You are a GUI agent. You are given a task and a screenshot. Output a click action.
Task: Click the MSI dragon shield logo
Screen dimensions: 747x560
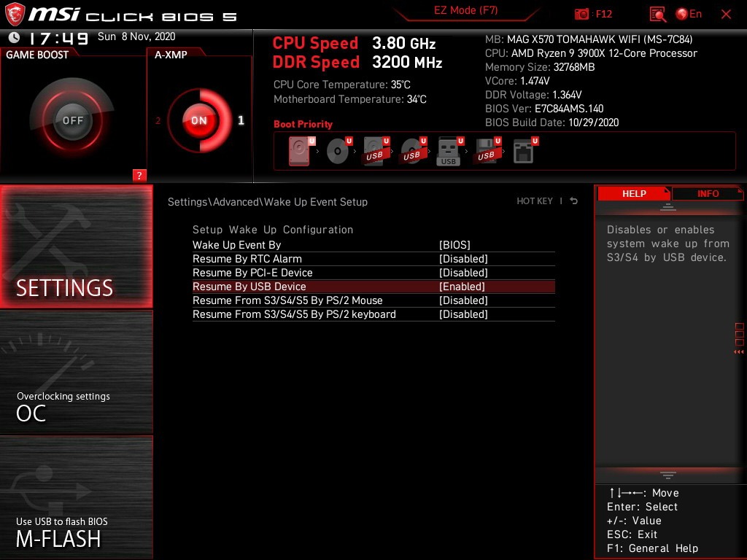tap(15, 15)
